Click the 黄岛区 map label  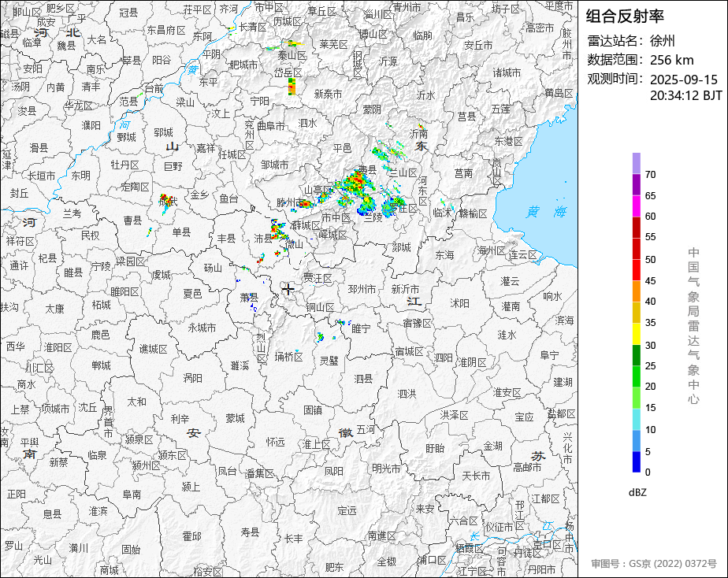pyautogui.click(x=559, y=93)
